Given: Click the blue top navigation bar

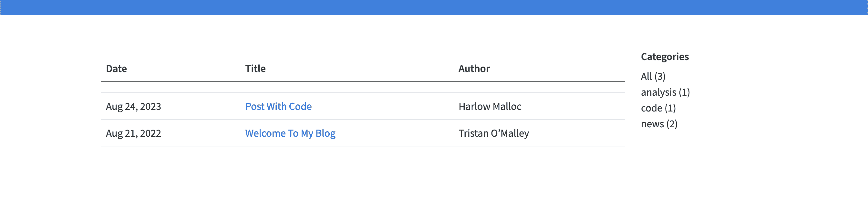Looking at the screenshot, I should pos(434,7).
